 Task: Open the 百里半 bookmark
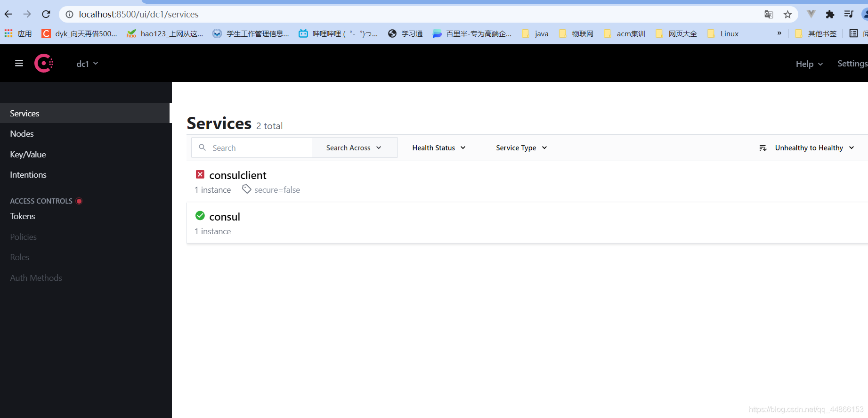[x=472, y=33]
